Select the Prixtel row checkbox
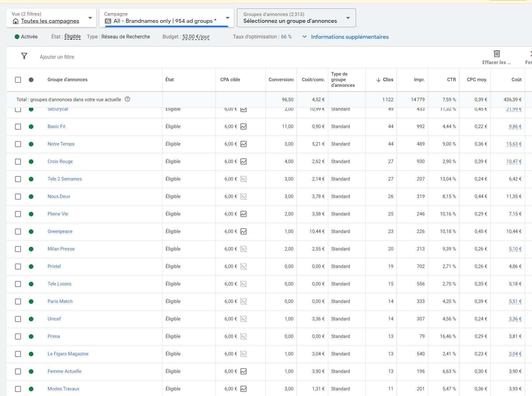Screen dimensions: 532x396 [x=18, y=266]
